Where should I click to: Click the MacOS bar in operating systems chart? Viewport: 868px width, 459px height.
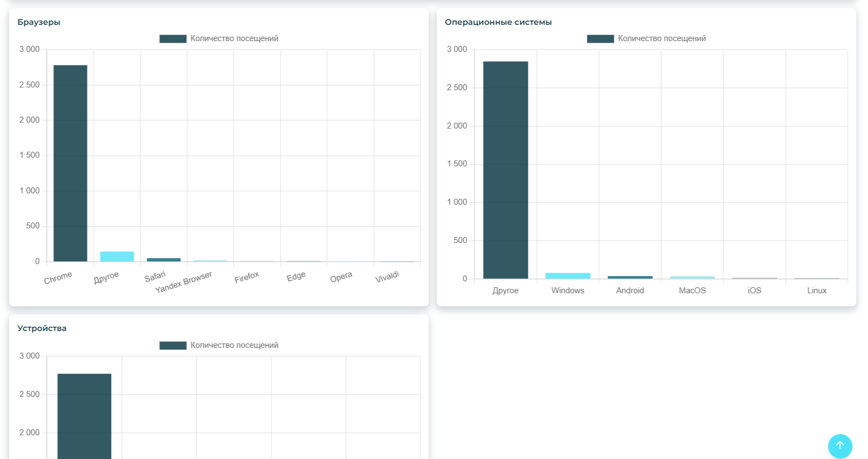(x=692, y=278)
